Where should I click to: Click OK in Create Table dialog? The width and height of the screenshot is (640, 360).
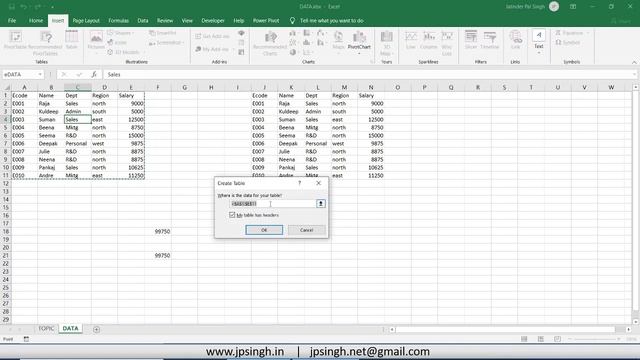(x=264, y=230)
